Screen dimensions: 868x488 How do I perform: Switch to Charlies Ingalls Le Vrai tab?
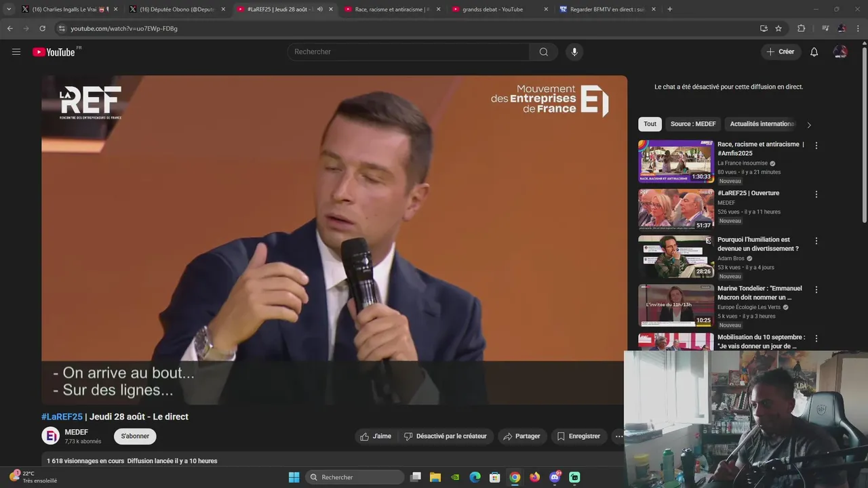click(68, 9)
